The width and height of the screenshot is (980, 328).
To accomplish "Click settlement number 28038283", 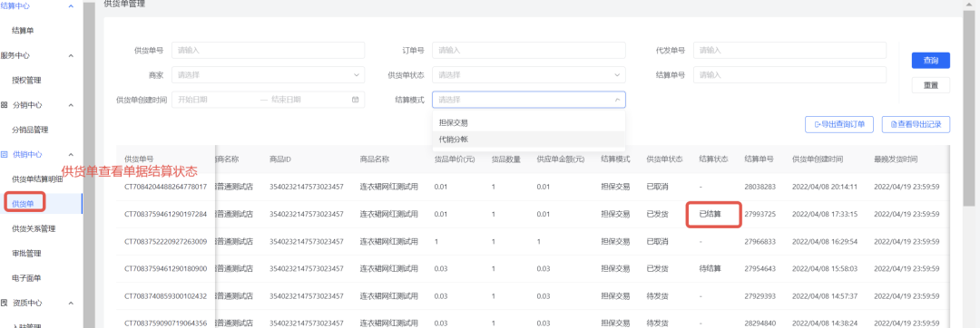I will click(760, 187).
